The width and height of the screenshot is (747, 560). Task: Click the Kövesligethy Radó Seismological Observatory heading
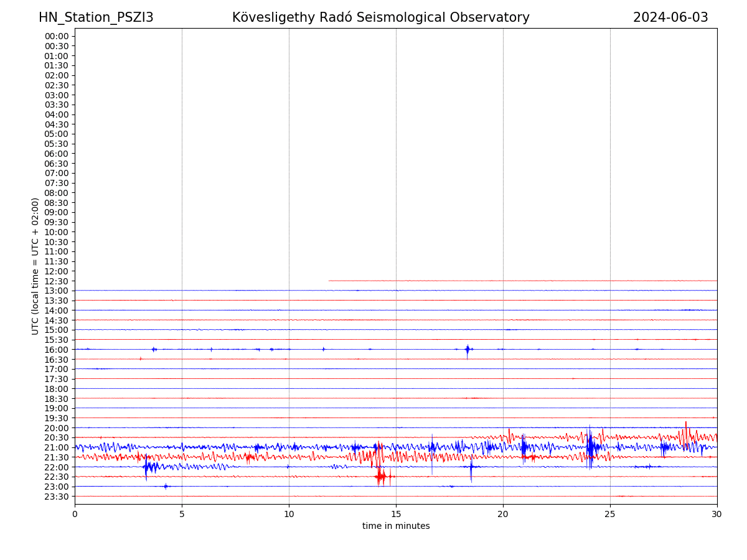click(x=380, y=17)
